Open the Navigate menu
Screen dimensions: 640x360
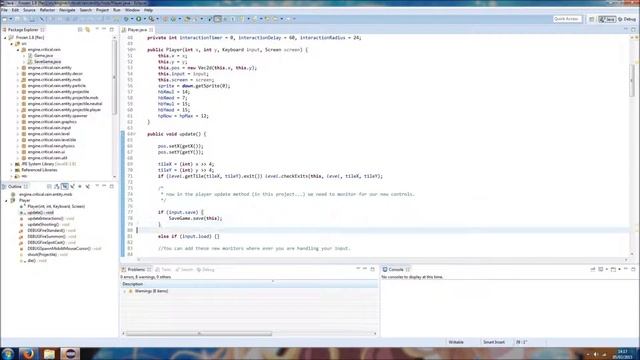pos(67,10)
